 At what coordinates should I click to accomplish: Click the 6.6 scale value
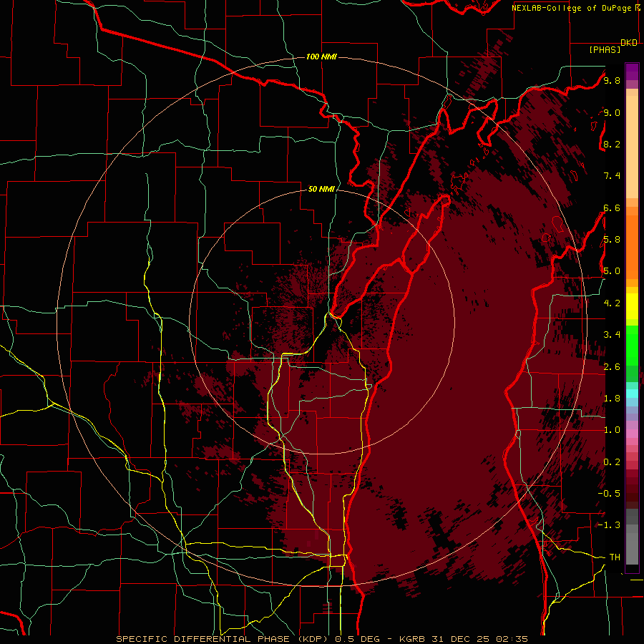612,208
